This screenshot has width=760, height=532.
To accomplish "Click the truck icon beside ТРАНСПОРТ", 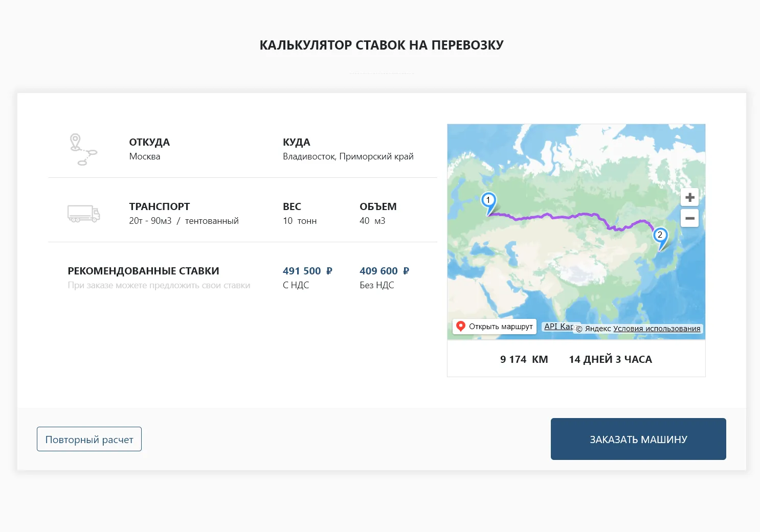I will click(83, 214).
